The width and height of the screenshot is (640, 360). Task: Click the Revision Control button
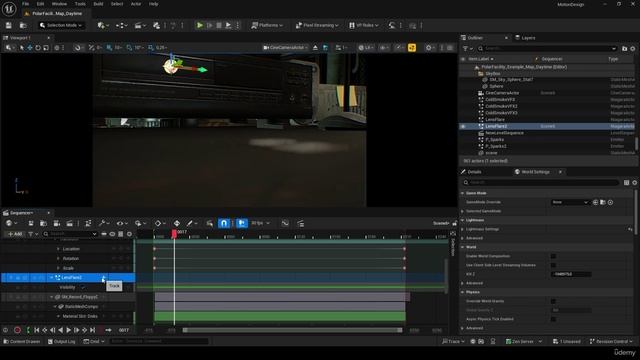[611, 341]
